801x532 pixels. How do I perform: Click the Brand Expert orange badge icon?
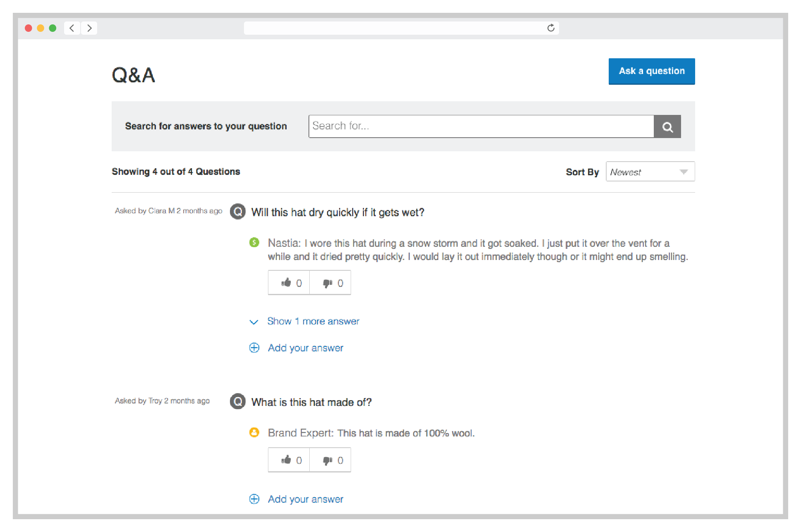coord(254,432)
